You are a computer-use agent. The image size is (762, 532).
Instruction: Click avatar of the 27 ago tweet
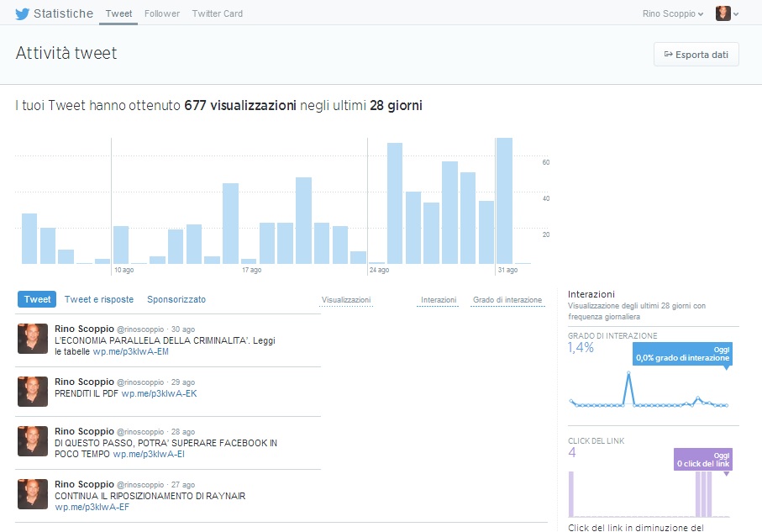point(33,494)
